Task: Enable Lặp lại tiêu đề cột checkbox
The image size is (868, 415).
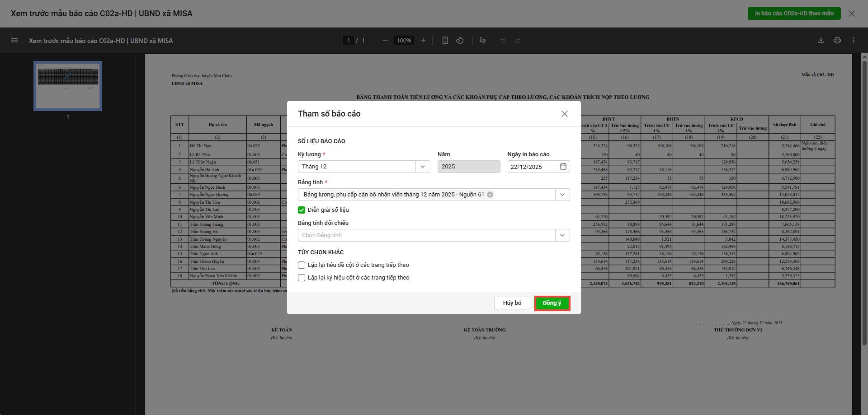Action: [x=302, y=265]
